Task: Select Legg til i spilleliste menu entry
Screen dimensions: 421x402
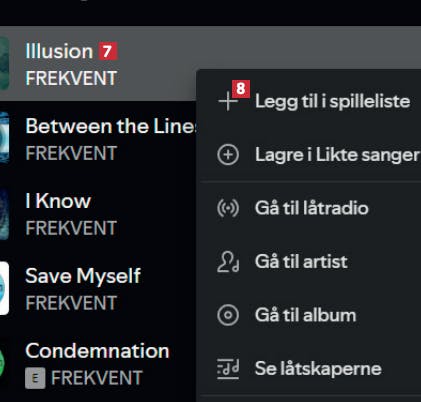Action: click(x=310, y=101)
